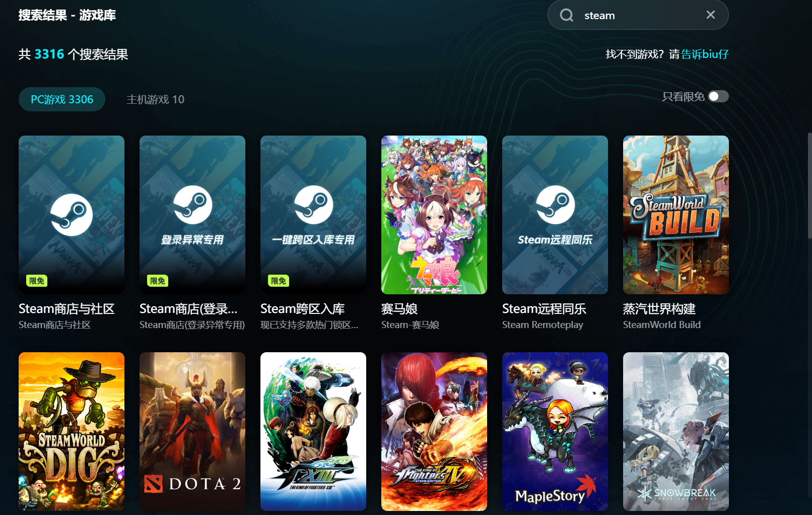The width and height of the screenshot is (812, 515).
Task: Open King of Fighters XIII cover
Action: (313, 431)
